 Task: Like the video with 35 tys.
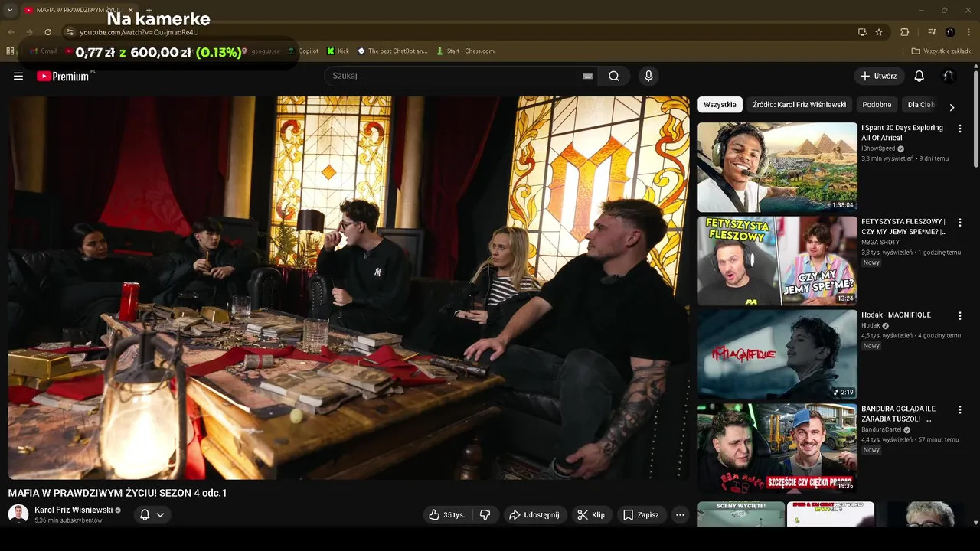coord(447,515)
